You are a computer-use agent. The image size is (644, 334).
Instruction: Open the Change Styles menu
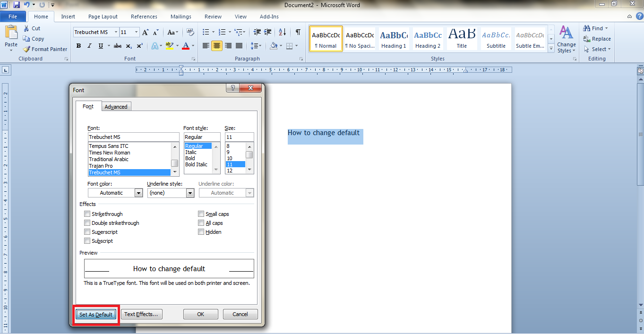point(566,39)
